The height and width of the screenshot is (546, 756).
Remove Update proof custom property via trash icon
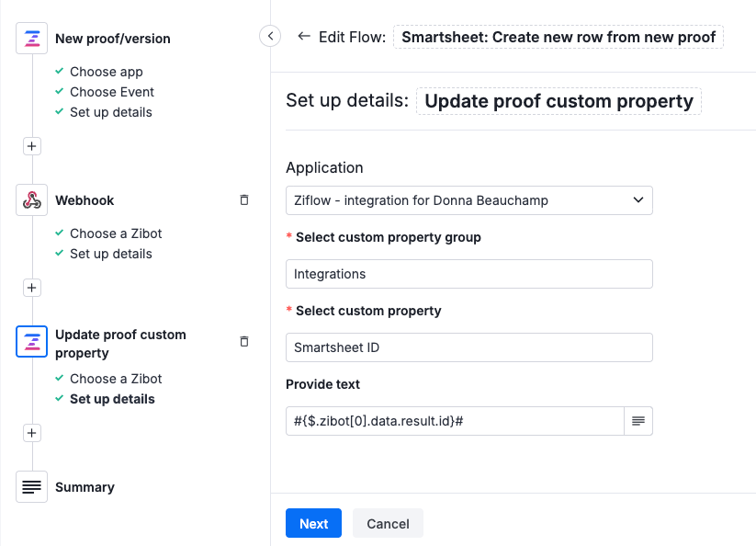(243, 340)
